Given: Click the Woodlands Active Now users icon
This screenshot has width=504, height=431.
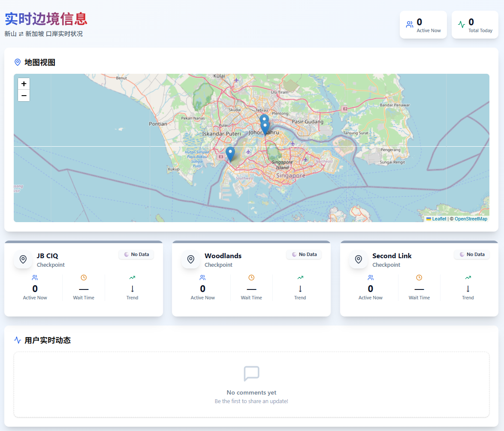Looking at the screenshot, I should (203, 277).
